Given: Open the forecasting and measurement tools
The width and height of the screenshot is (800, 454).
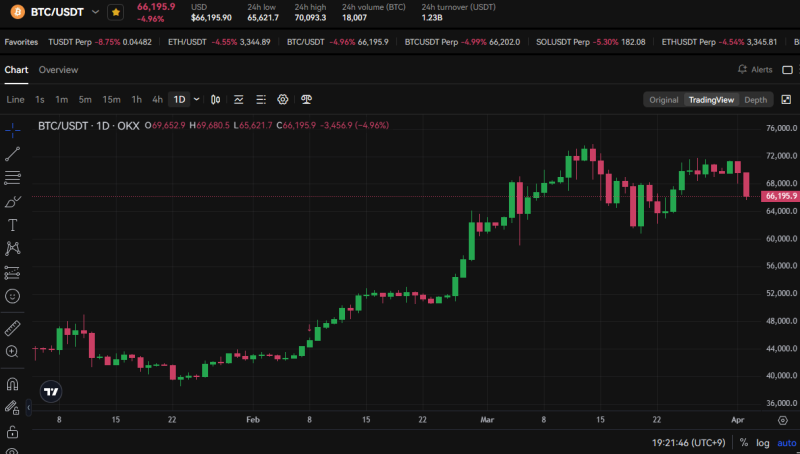Looking at the screenshot, I should [13, 272].
